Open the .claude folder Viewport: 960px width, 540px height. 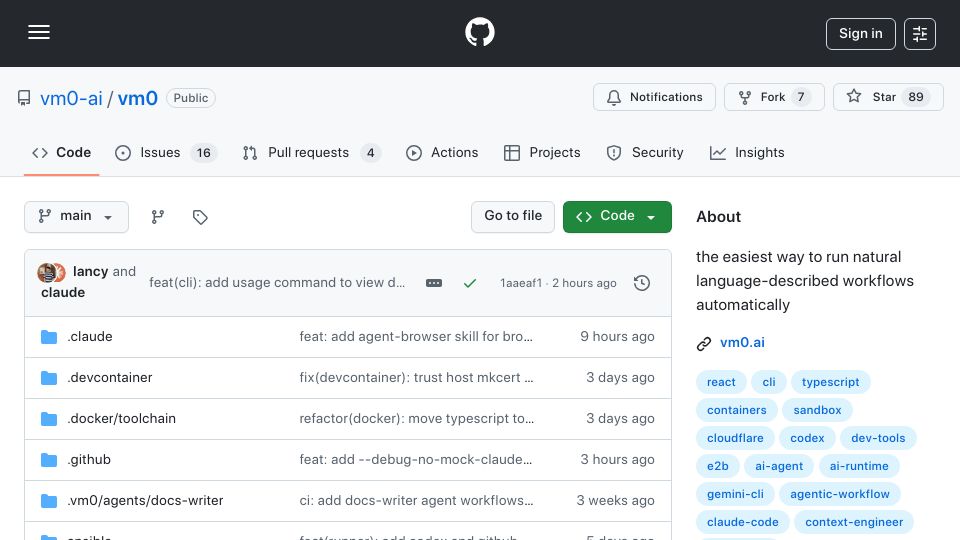point(90,337)
